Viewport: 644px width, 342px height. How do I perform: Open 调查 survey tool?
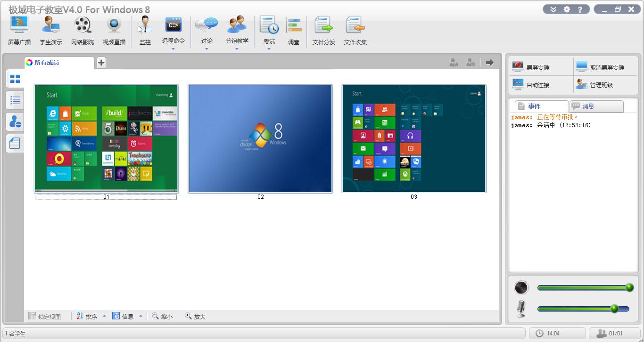[x=294, y=31]
